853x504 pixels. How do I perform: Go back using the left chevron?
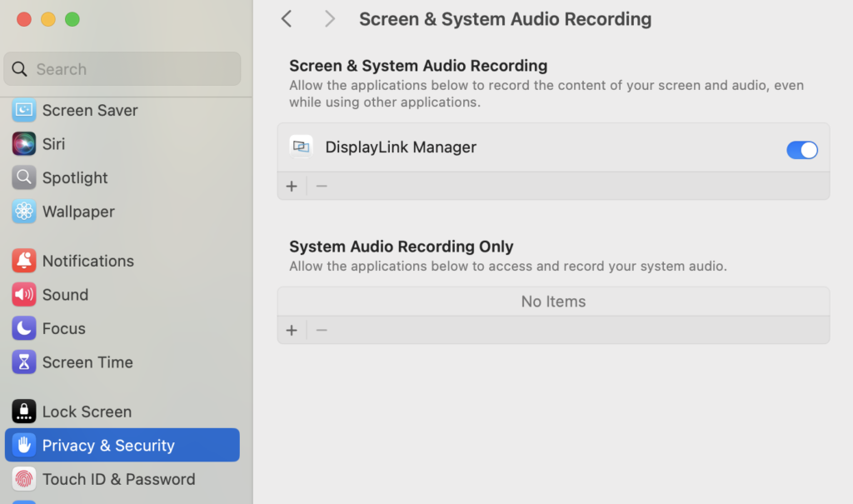point(287,19)
